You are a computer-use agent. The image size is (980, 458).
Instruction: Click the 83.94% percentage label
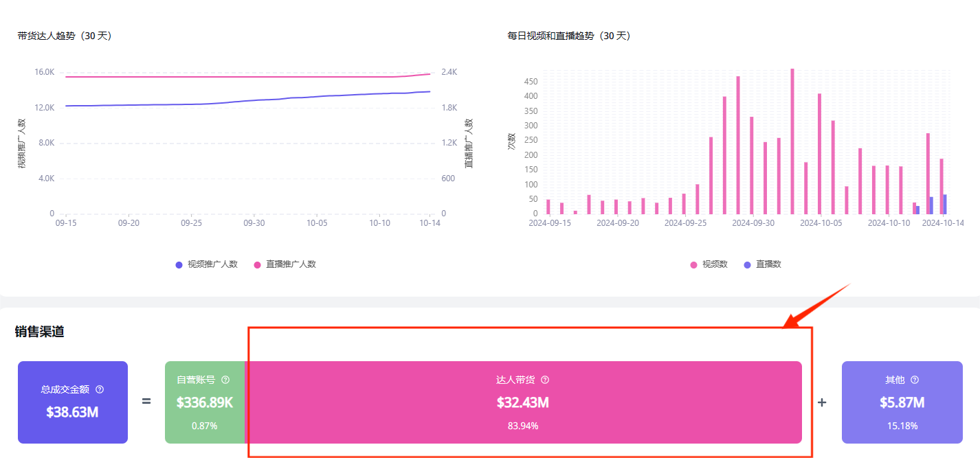[522, 426]
